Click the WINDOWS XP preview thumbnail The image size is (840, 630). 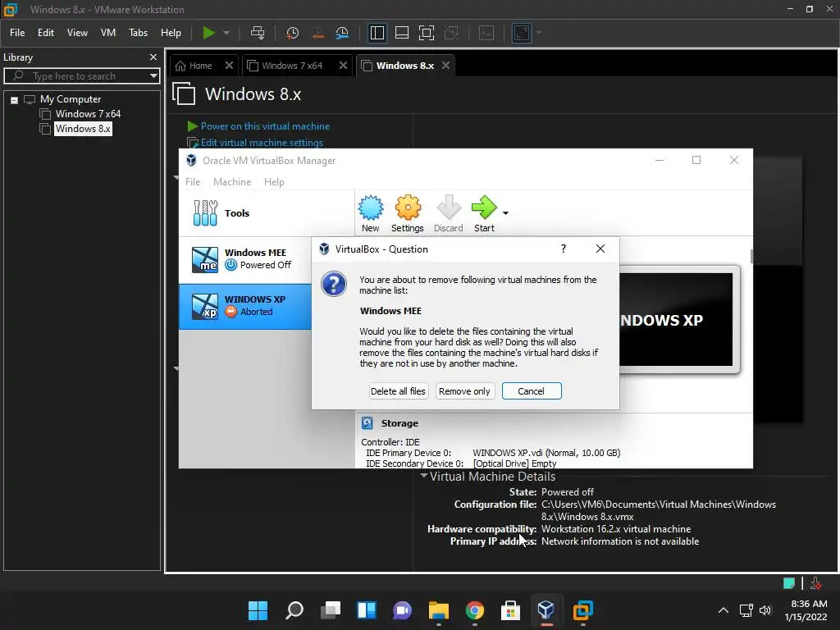point(676,320)
